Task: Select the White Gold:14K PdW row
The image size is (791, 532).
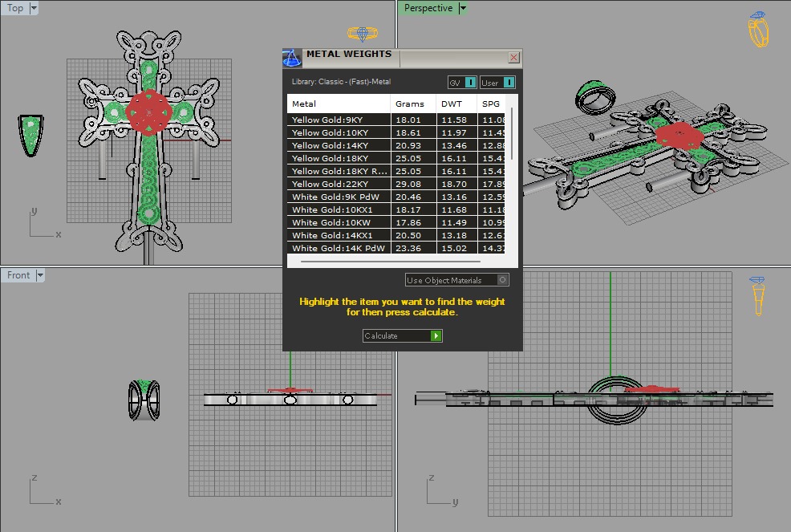Action: click(396, 248)
